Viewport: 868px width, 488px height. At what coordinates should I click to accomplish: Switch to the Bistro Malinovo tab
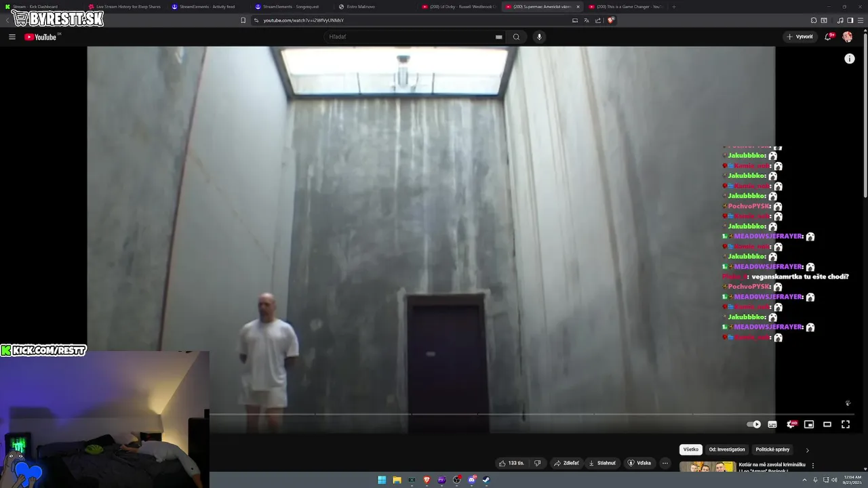[374, 7]
